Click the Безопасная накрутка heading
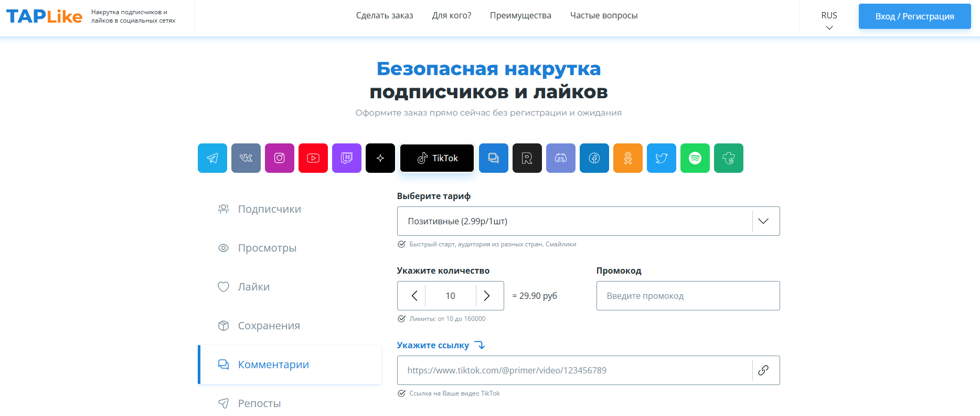Screen dimensions: 980x416 click(488, 69)
